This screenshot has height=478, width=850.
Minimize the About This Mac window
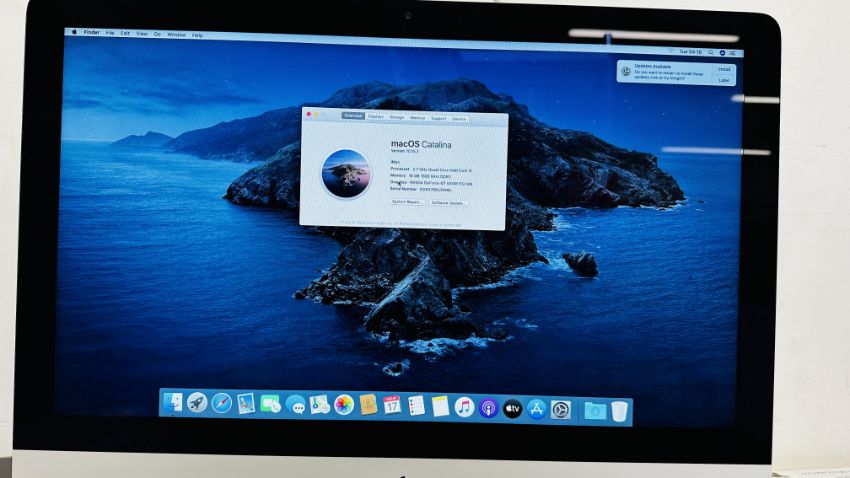click(316, 114)
